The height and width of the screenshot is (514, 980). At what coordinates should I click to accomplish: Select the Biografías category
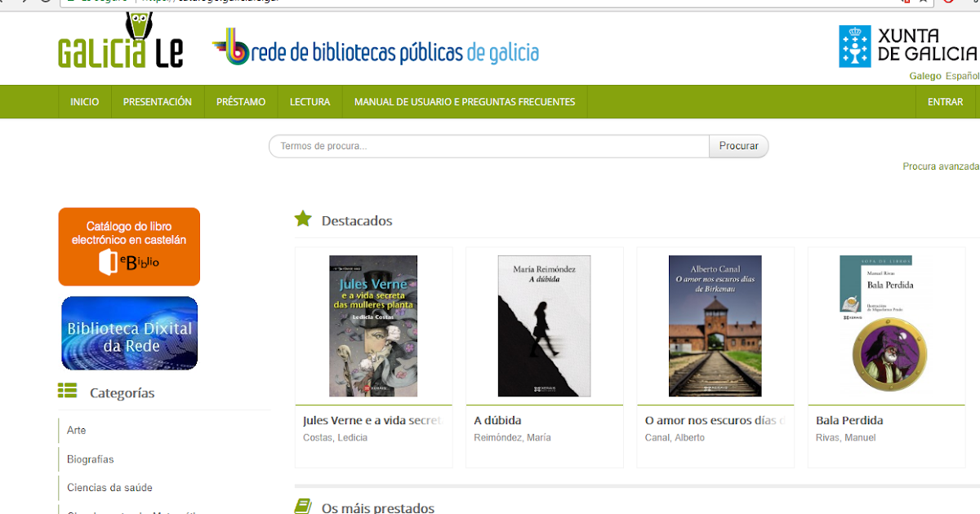click(x=91, y=459)
